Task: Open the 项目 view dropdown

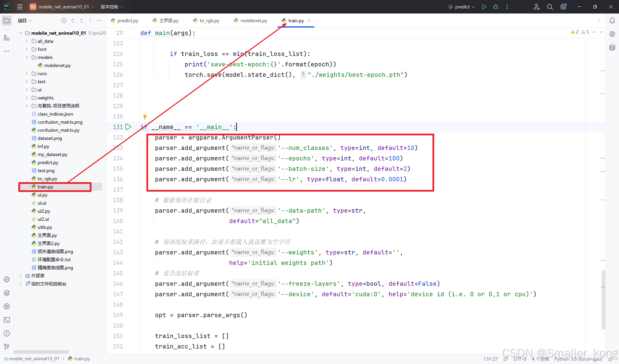Action: [x=25, y=21]
